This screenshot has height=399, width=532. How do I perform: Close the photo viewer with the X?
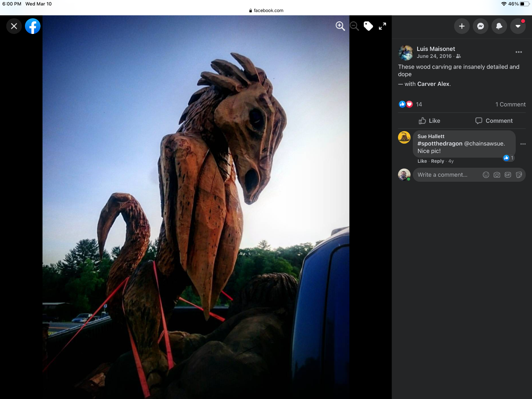pyautogui.click(x=14, y=26)
